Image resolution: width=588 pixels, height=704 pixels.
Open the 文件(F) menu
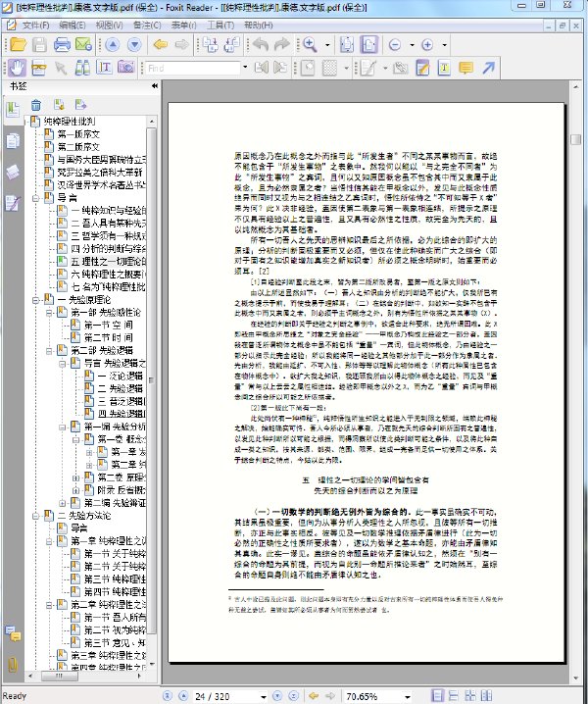point(36,25)
